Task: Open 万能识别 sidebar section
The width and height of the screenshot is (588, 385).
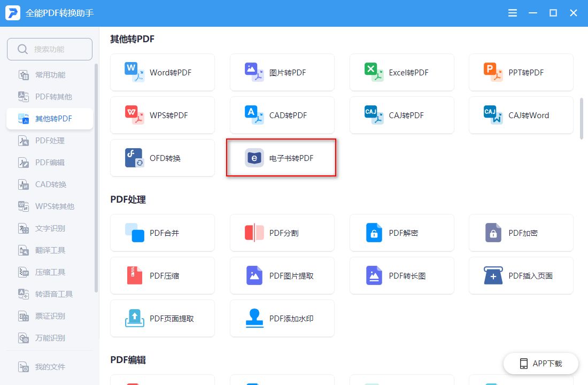Action: point(50,338)
